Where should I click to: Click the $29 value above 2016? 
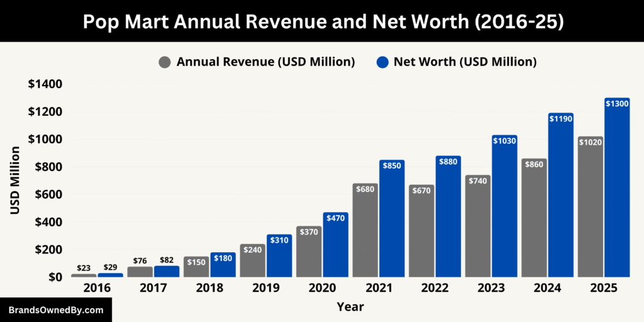(x=111, y=267)
